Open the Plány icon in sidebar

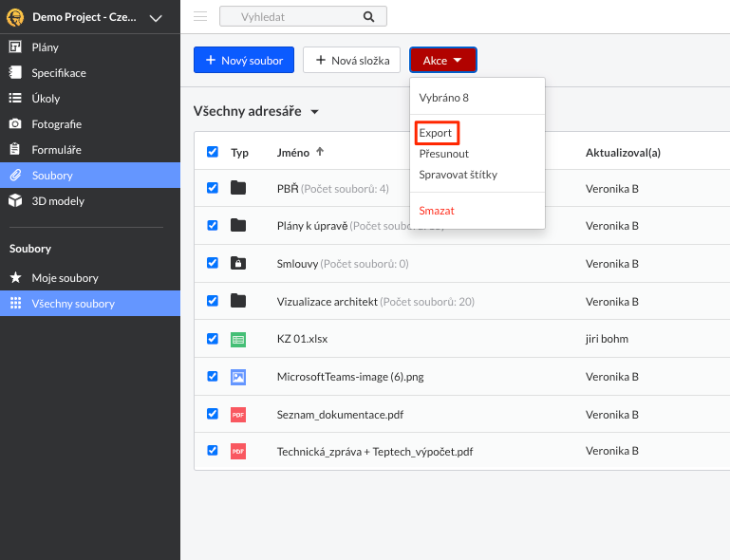pos(15,47)
